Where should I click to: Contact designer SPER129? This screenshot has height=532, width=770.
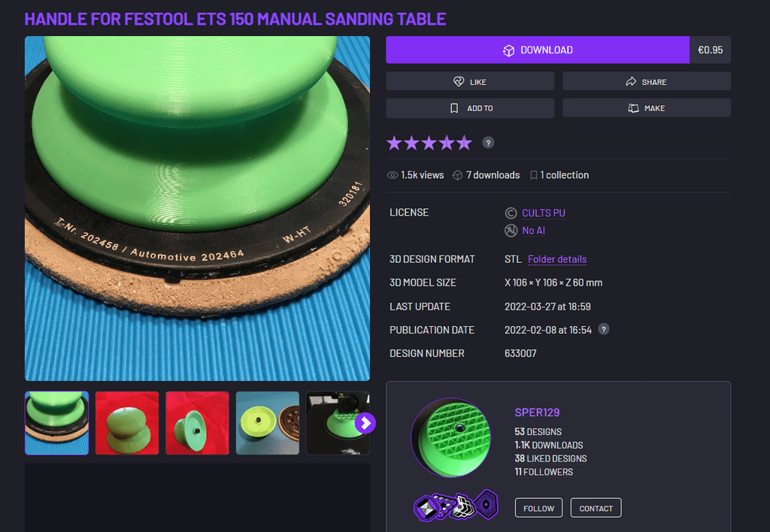point(596,508)
